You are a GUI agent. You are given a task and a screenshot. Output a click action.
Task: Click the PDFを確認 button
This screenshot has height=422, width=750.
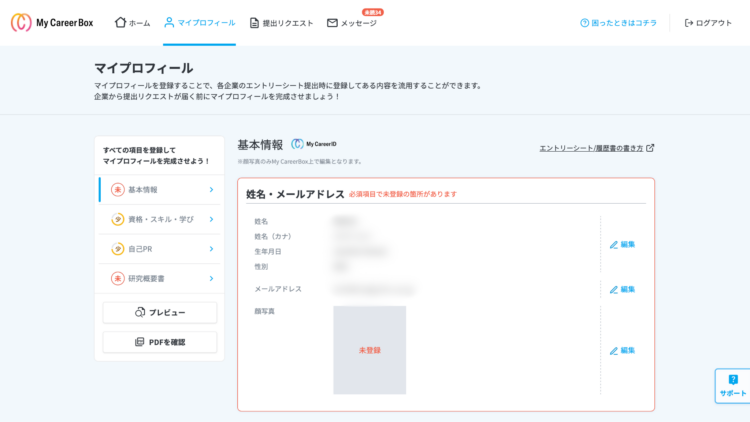click(x=160, y=342)
